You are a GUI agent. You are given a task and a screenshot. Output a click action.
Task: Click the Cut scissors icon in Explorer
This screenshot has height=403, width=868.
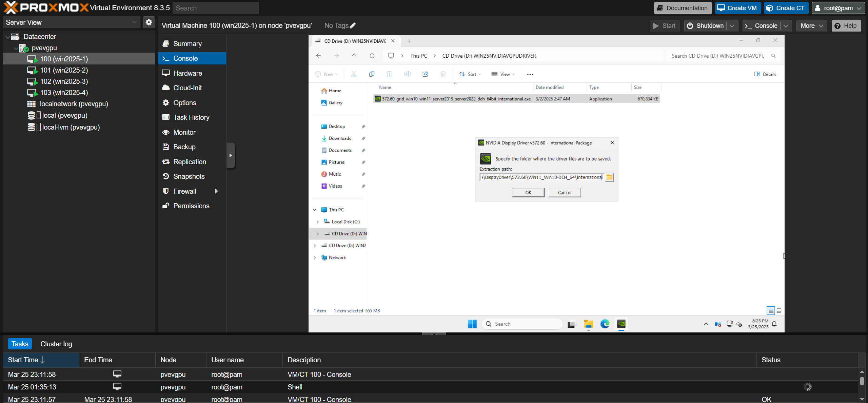[354, 74]
